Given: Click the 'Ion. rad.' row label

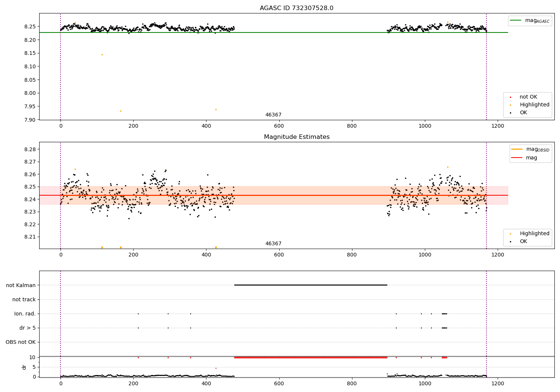Looking at the screenshot, I should click(25, 314).
